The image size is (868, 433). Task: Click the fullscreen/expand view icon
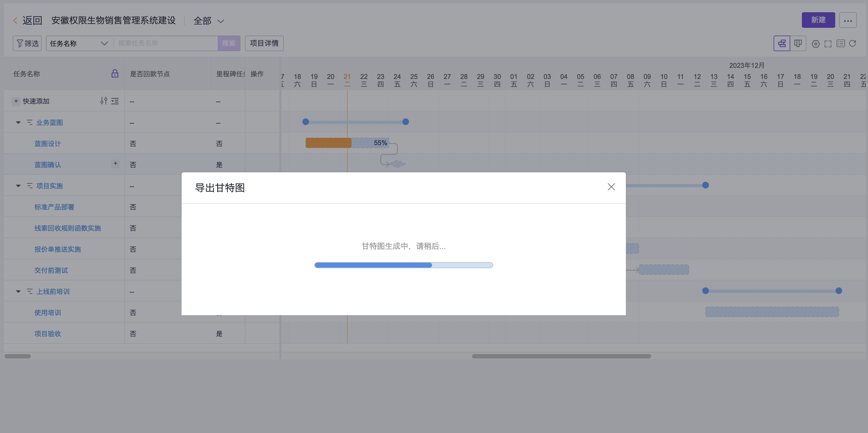[827, 43]
